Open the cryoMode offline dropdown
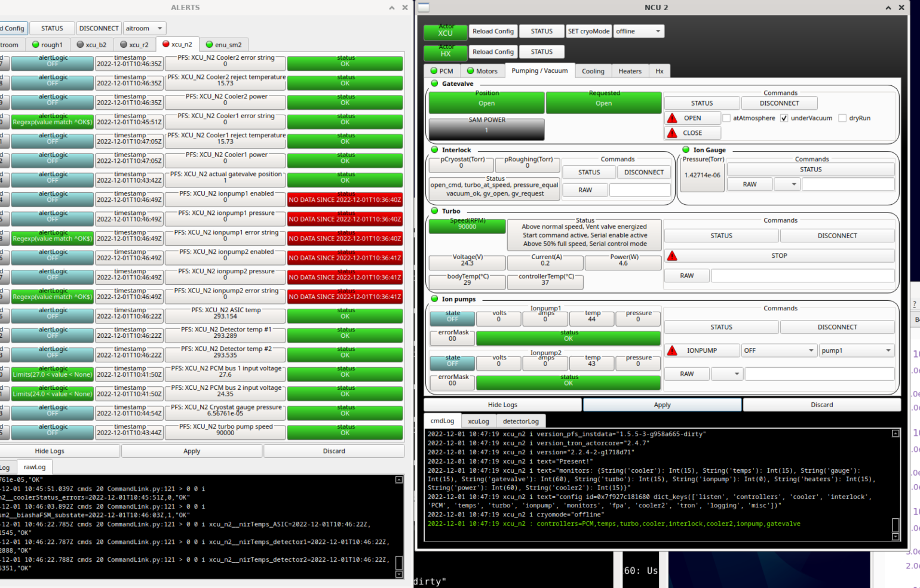 coord(638,31)
